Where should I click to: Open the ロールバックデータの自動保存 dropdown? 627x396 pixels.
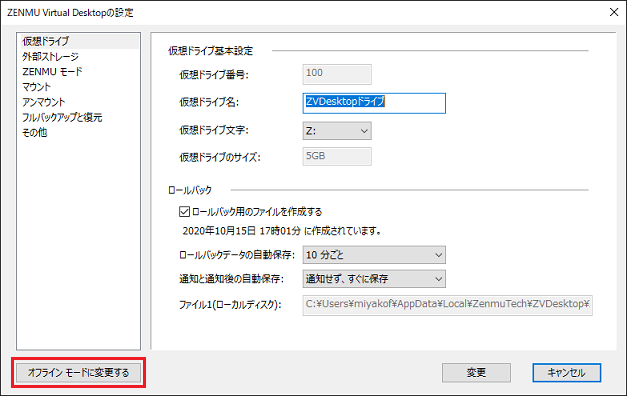point(374,255)
